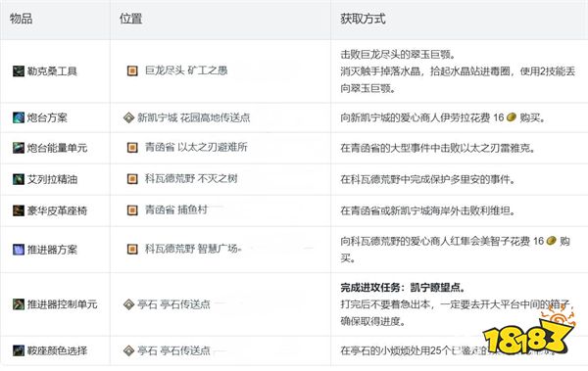Click the crystal-throwing instructions mentioning 2技能
Screen dimensions: 588x371
click(x=458, y=79)
